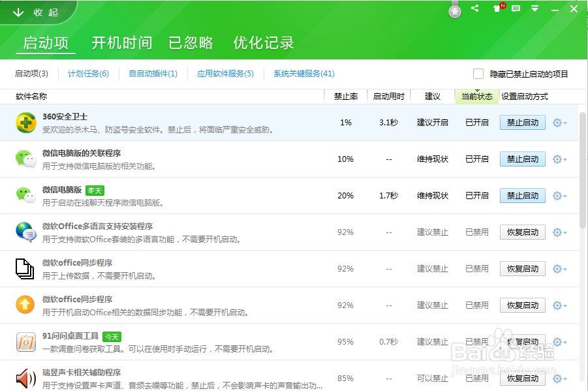Open gear dropdown for 微信电脑版 1.7秒 row
Image resolution: width=588 pixels, height=391 pixels.
pos(559,196)
